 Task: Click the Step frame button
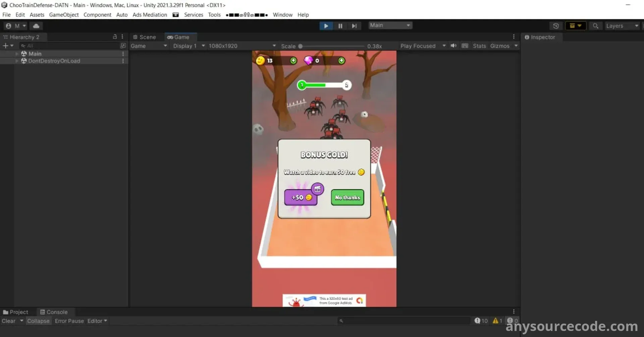(x=354, y=25)
